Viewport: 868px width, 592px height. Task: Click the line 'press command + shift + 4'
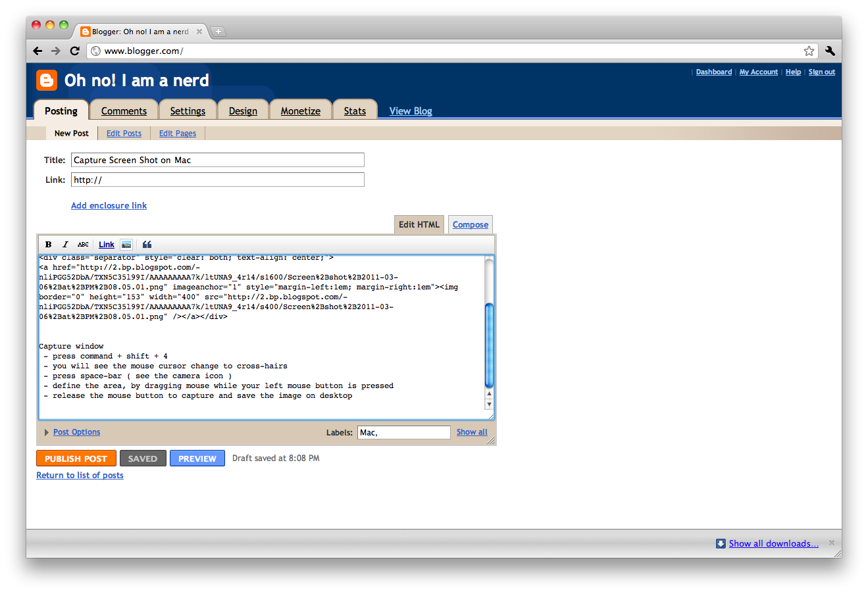(110, 356)
